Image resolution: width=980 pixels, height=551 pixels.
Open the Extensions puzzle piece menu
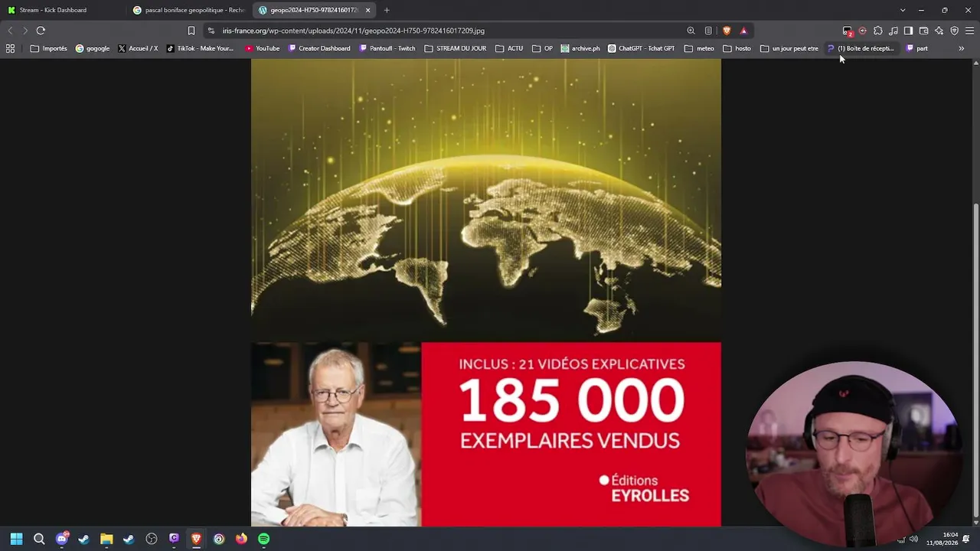[878, 31]
